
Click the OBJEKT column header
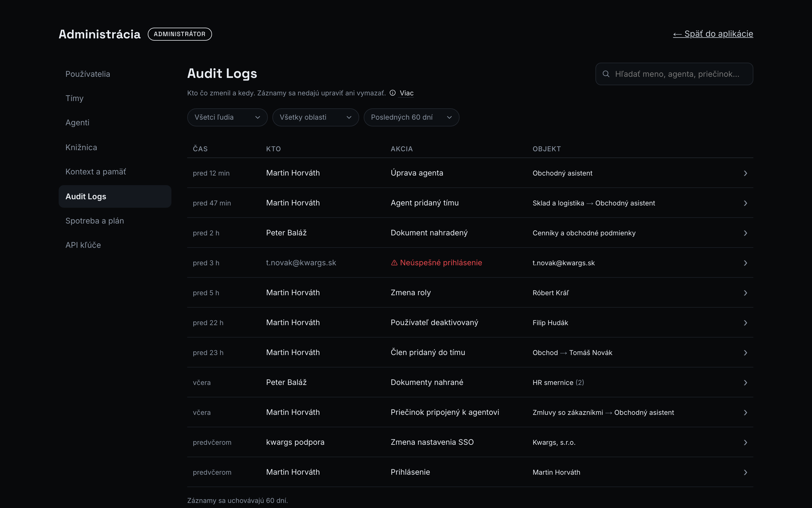[547, 149]
